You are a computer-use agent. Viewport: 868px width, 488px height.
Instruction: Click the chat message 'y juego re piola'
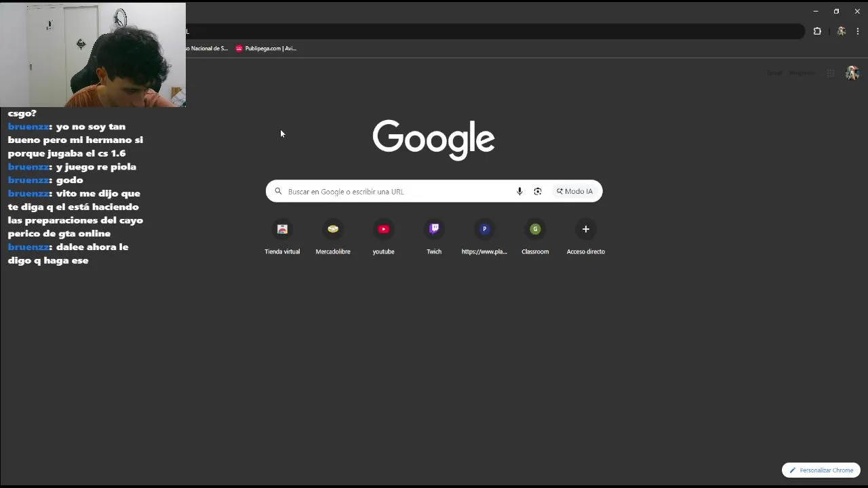click(96, 167)
